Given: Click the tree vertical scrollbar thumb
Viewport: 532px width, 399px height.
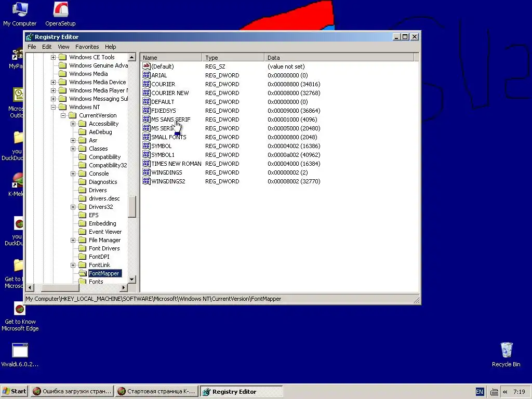Looking at the screenshot, I should click(132, 206).
